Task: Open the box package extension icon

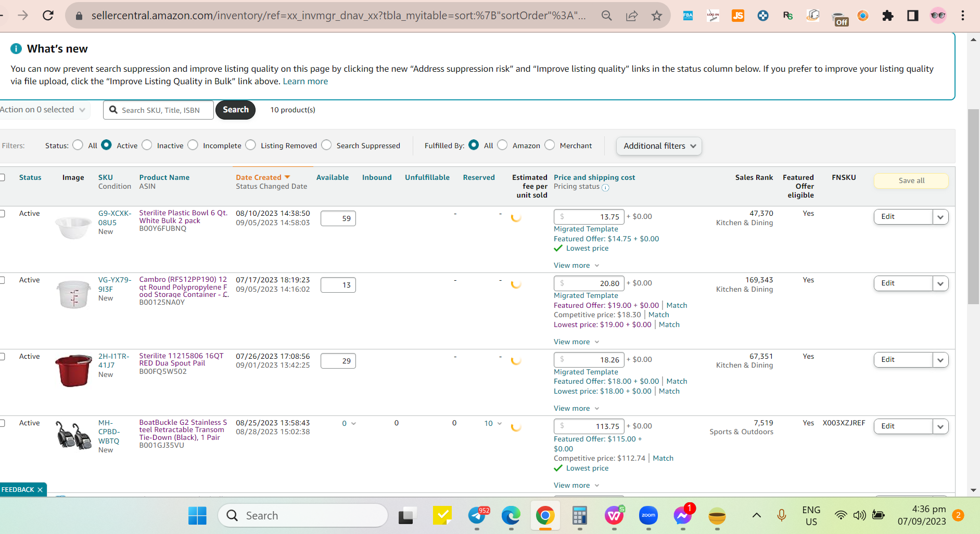Action: (813, 16)
